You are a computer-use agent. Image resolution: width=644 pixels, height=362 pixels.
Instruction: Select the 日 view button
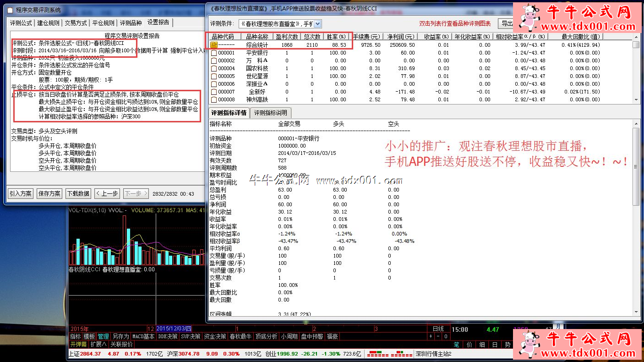pos(495,344)
